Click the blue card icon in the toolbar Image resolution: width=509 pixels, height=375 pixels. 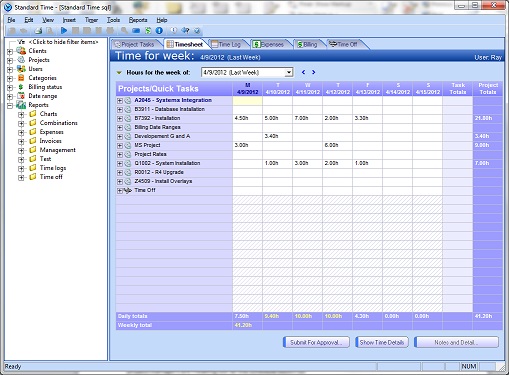pyautogui.click(x=136, y=31)
